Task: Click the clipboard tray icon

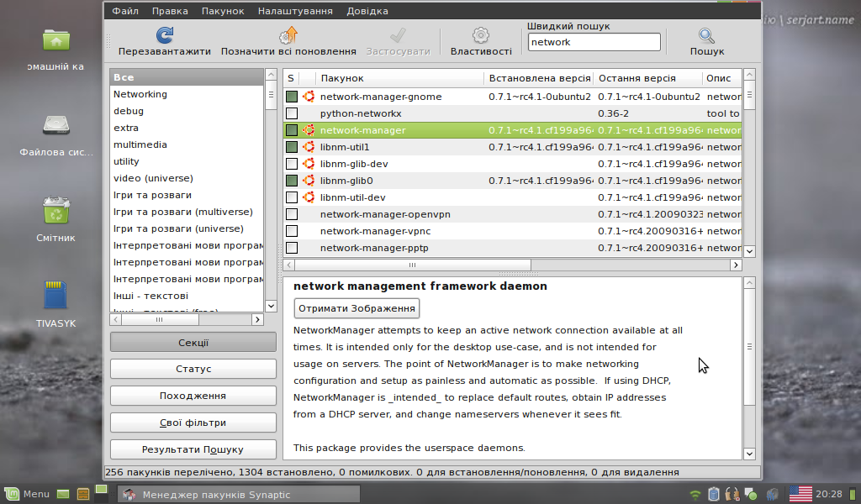Action: (x=713, y=494)
